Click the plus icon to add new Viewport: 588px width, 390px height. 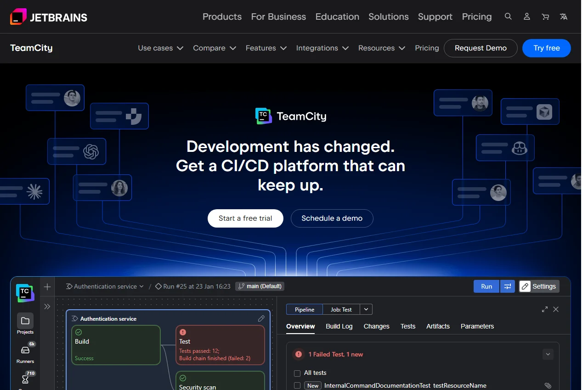(x=47, y=287)
